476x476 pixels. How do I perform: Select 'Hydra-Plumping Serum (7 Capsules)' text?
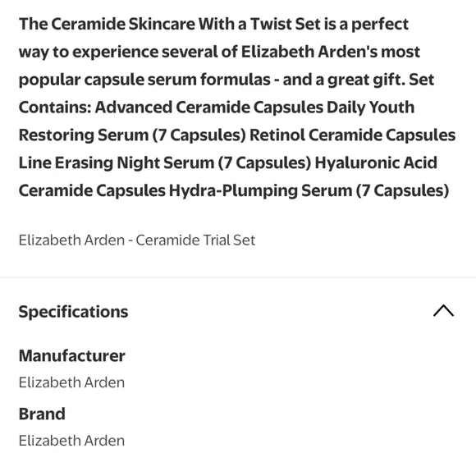tap(309, 191)
